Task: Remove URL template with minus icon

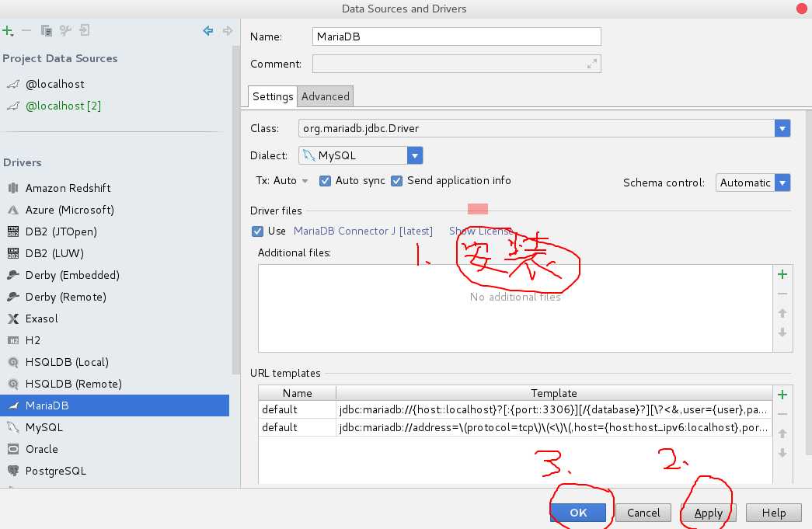Action: 782,414
